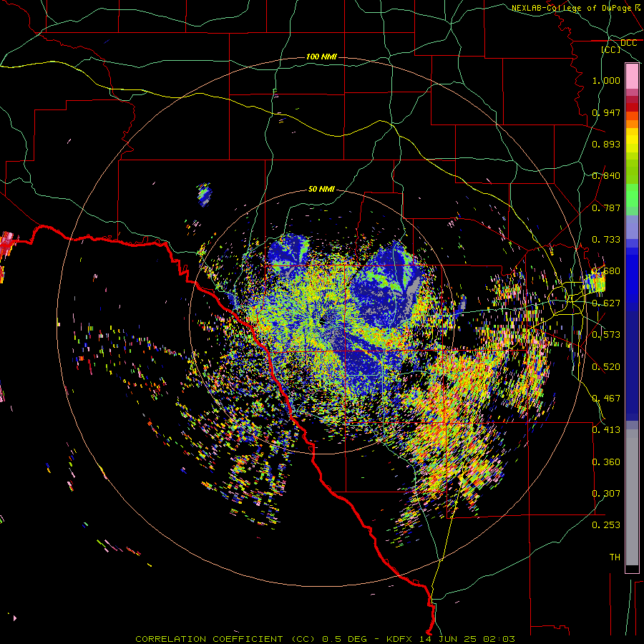Image resolution: width=644 pixels, height=644 pixels.
Task: Click the "DCC" label above the color scale
Action: pos(628,43)
